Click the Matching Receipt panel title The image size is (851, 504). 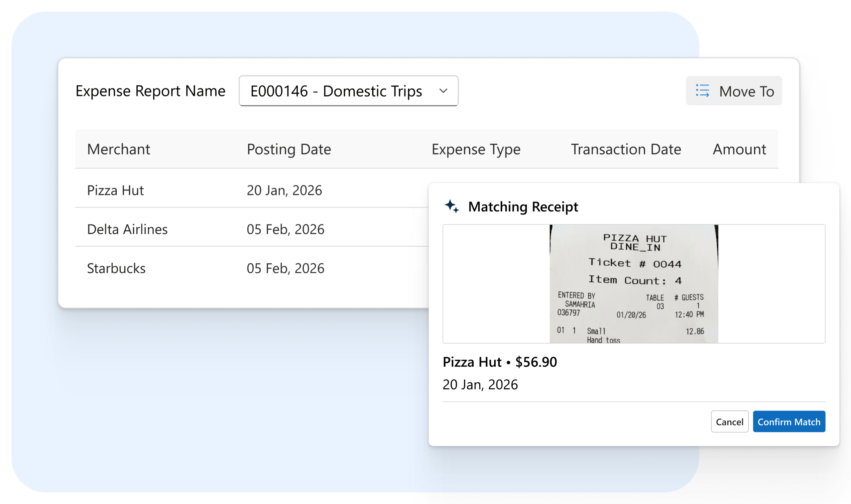click(524, 206)
